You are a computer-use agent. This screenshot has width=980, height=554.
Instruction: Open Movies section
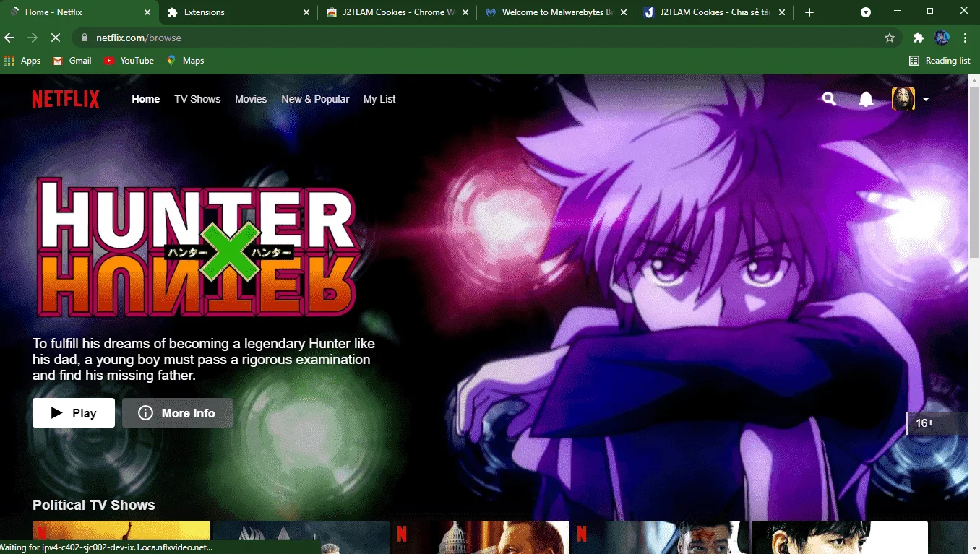tap(251, 99)
